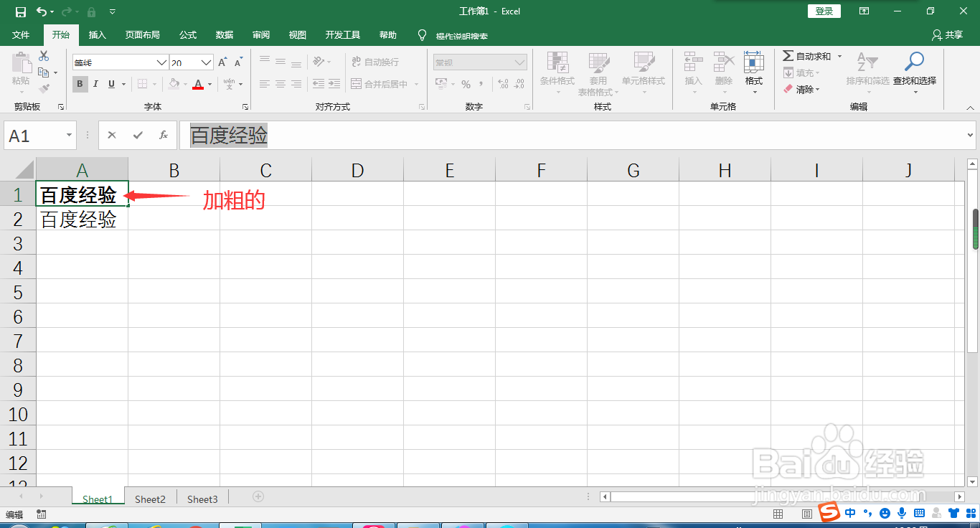The width and height of the screenshot is (980, 528).
Task: Switch to the Insert (插入) tab
Action: [97, 35]
